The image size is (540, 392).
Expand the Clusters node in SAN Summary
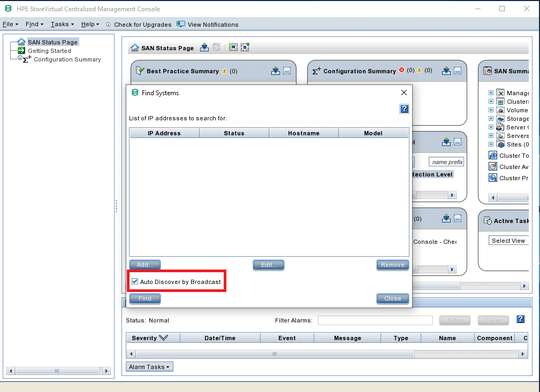pos(491,102)
